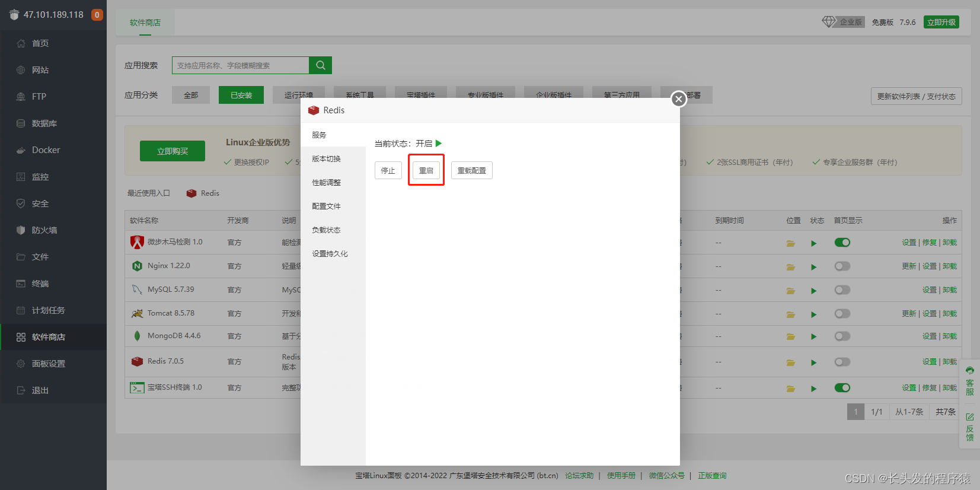Viewport: 980px width, 490px height.
Task: Select the 负载状态 tab
Action: 333,230
